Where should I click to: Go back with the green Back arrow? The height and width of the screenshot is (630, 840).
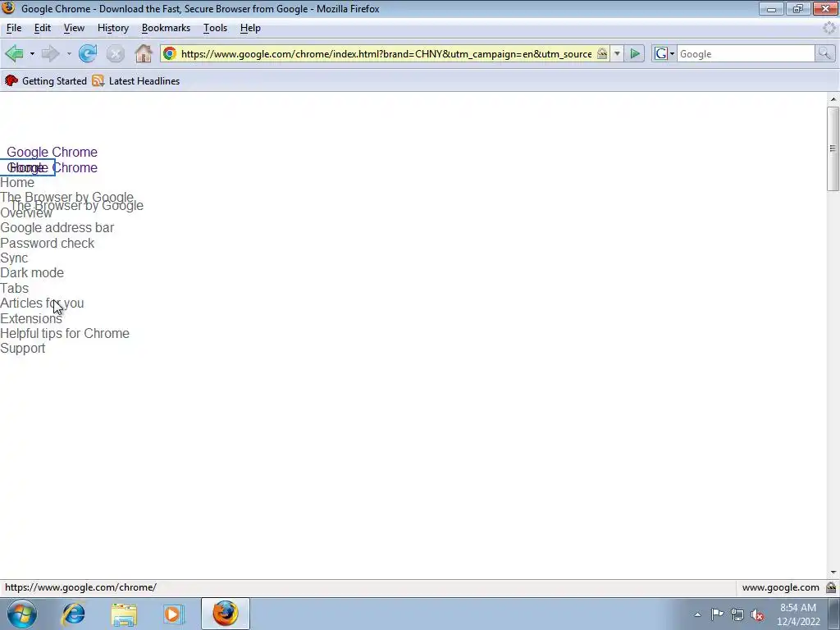click(x=15, y=53)
